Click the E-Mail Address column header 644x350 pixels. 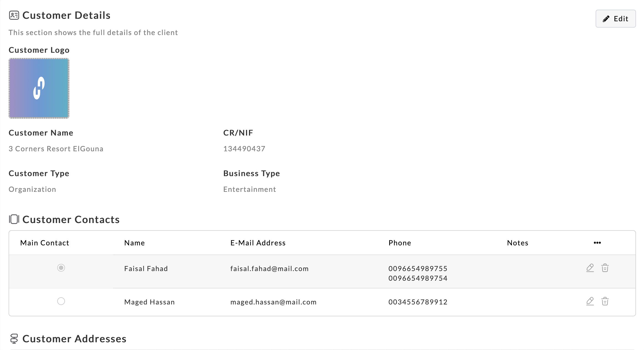point(258,243)
